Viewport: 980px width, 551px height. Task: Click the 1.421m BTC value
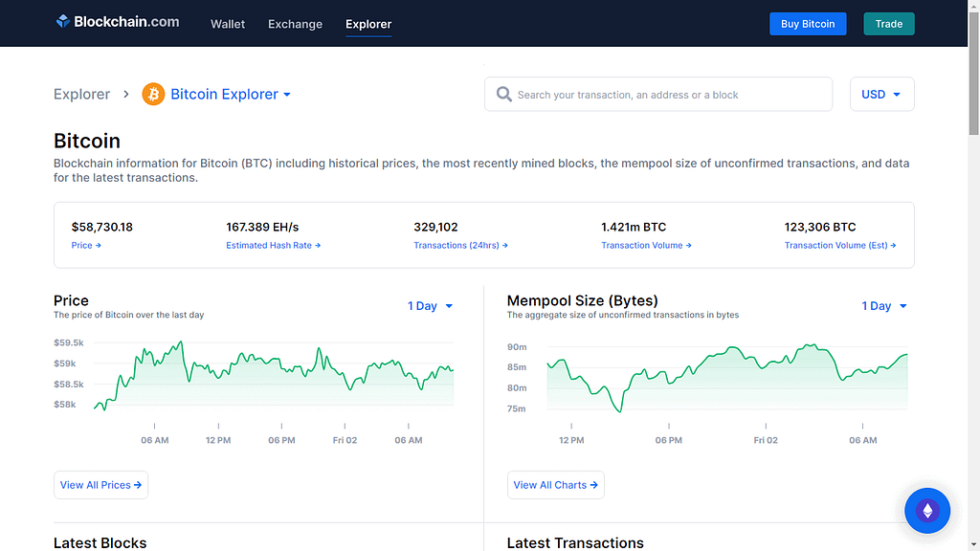pos(634,227)
